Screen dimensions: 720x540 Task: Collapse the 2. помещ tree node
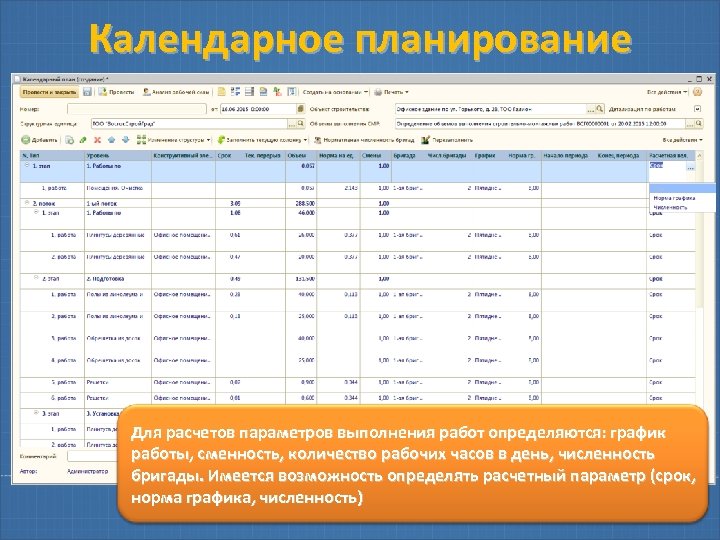(27, 202)
